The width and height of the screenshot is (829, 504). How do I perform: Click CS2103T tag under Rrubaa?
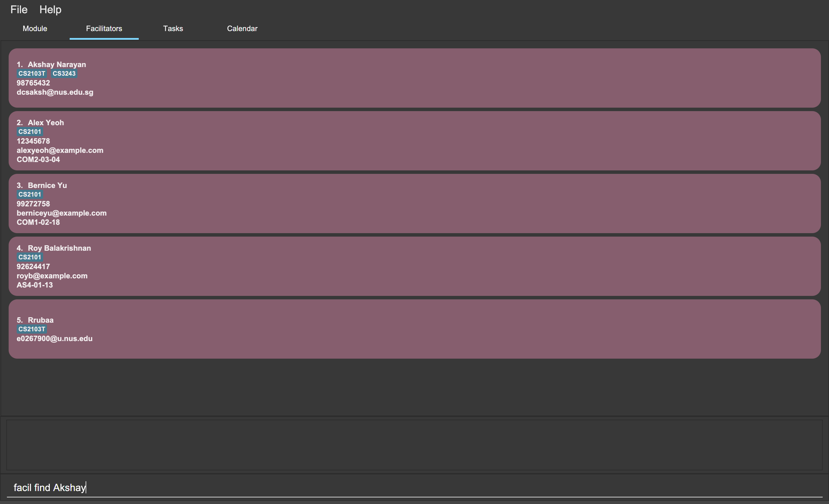click(32, 329)
